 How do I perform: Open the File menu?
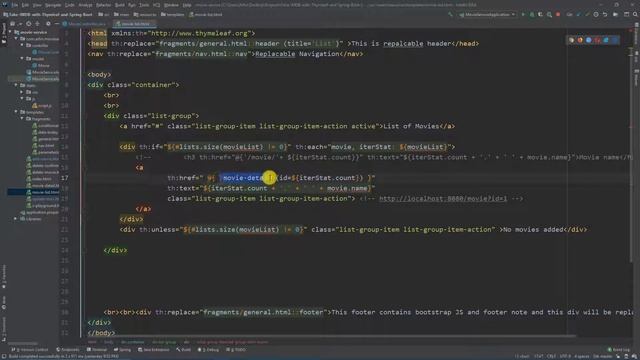coord(15,5)
